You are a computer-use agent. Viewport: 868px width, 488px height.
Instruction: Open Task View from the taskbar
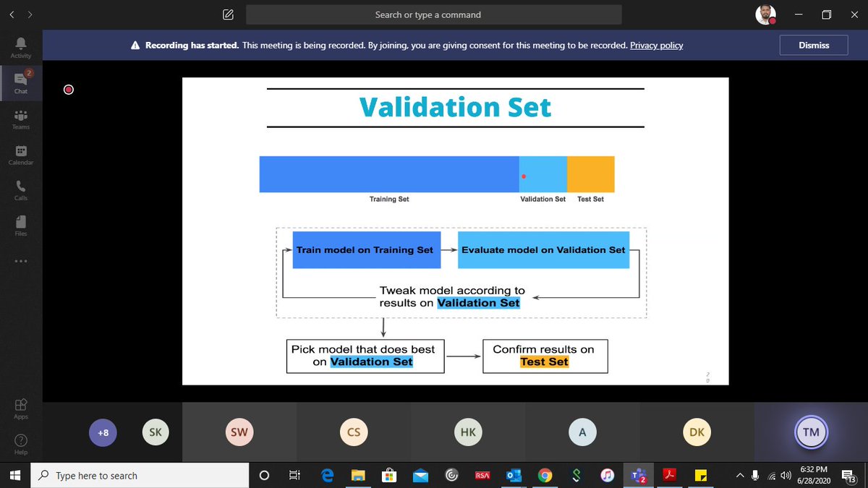pos(294,475)
